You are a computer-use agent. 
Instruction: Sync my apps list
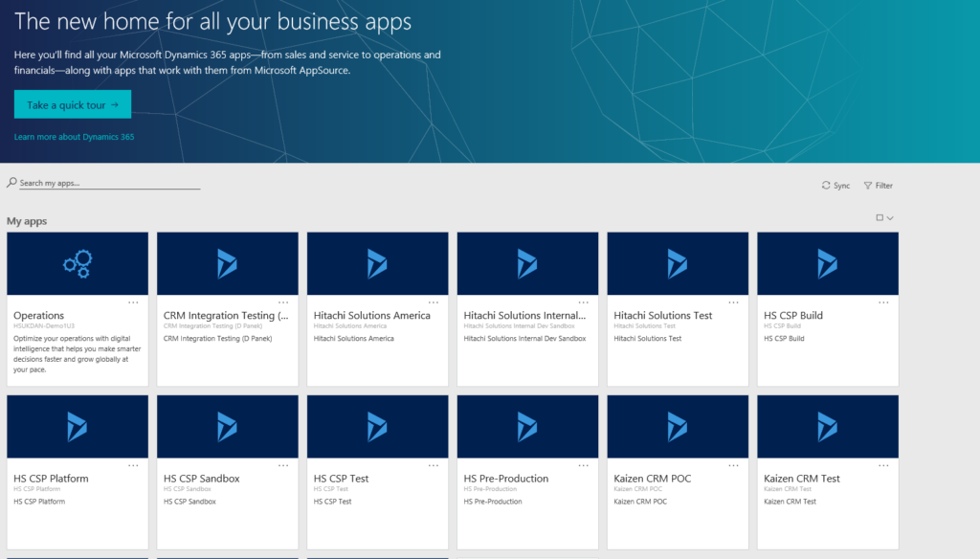[835, 185]
